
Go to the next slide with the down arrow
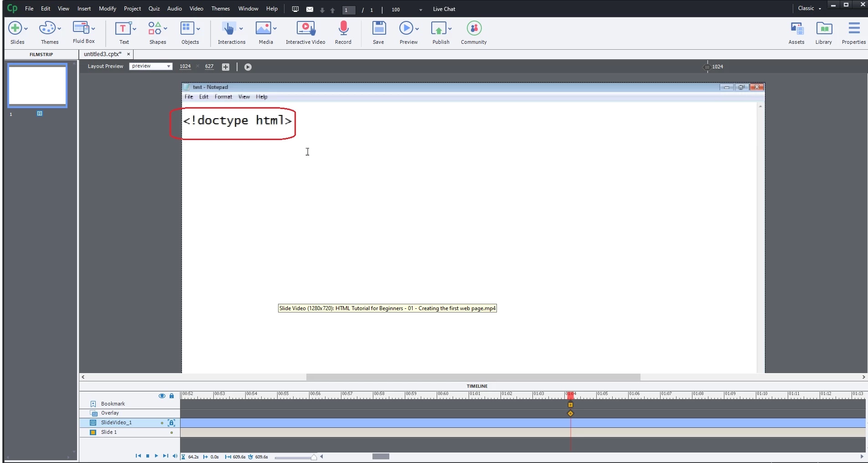tap(322, 10)
